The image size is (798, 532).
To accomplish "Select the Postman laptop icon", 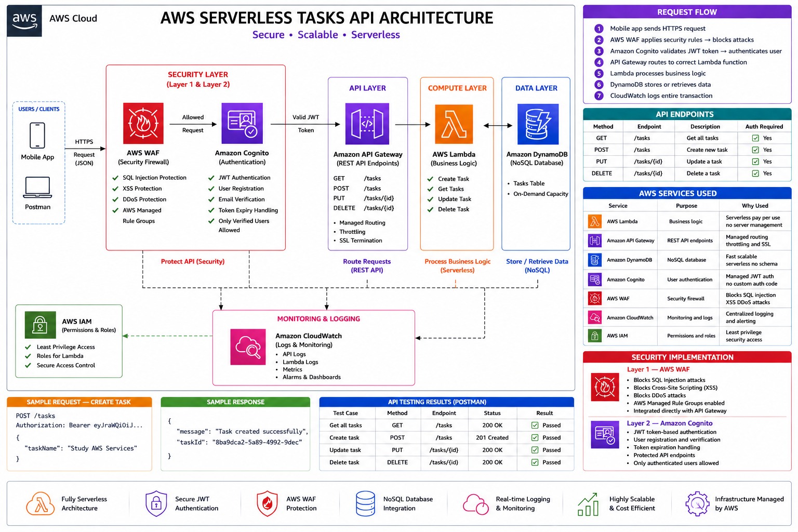I will [x=37, y=188].
